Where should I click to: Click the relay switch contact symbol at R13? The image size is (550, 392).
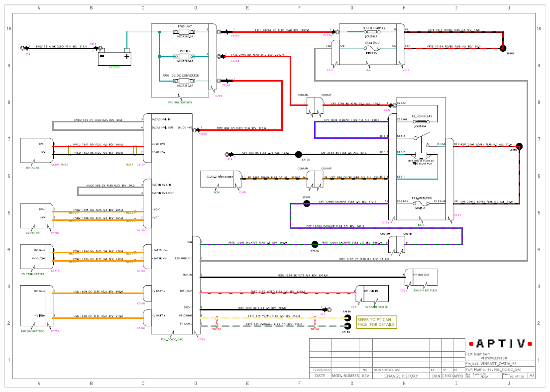click(x=422, y=136)
